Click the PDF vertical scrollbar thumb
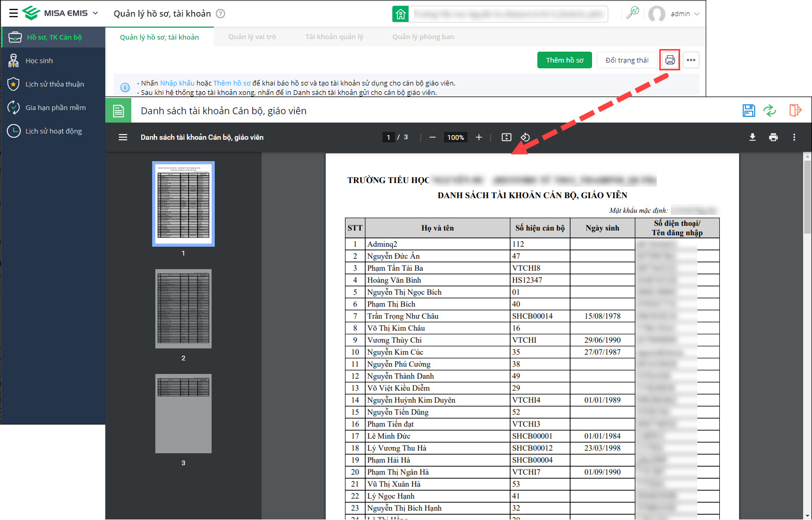812x520 pixels. pyautogui.click(x=807, y=196)
